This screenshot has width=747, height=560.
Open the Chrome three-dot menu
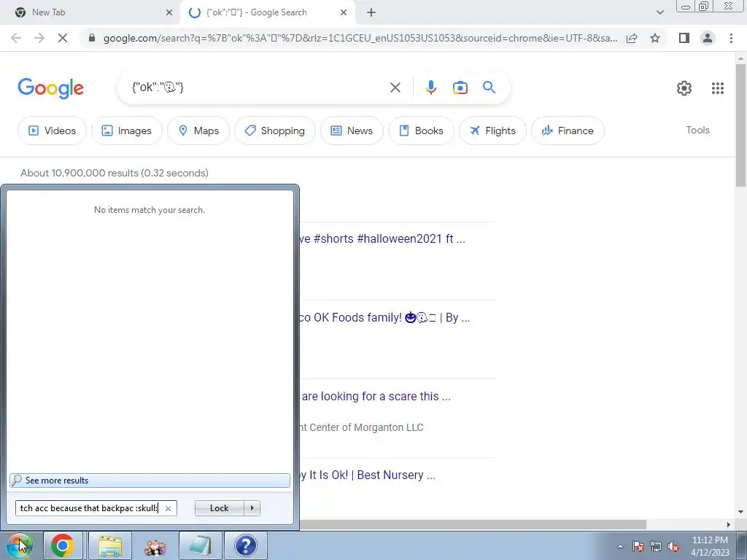(731, 38)
